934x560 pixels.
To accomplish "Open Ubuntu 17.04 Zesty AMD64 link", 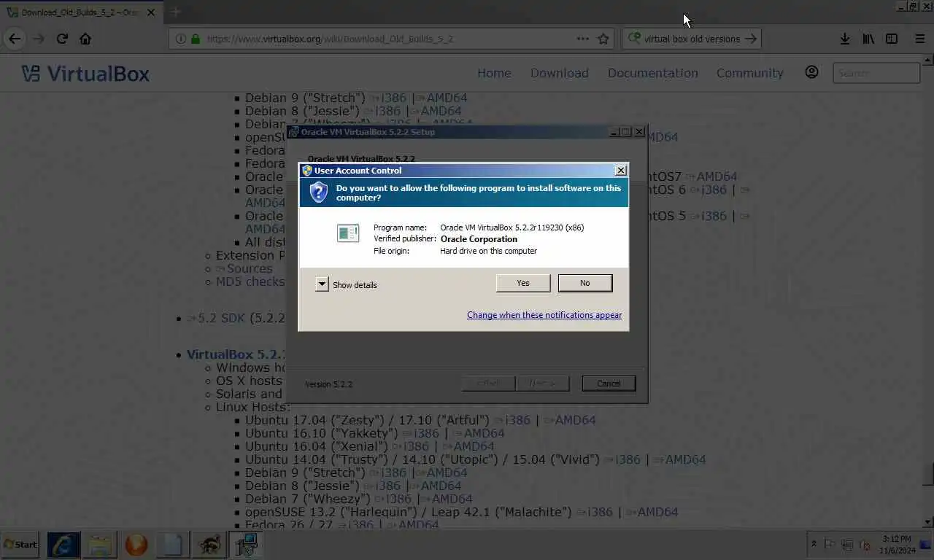I will click(x=570, y=420).
